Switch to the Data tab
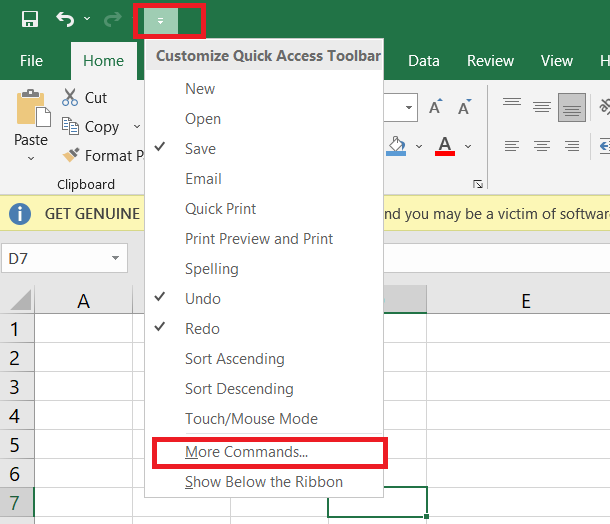610x524 pixels. (x=424, y=61)
